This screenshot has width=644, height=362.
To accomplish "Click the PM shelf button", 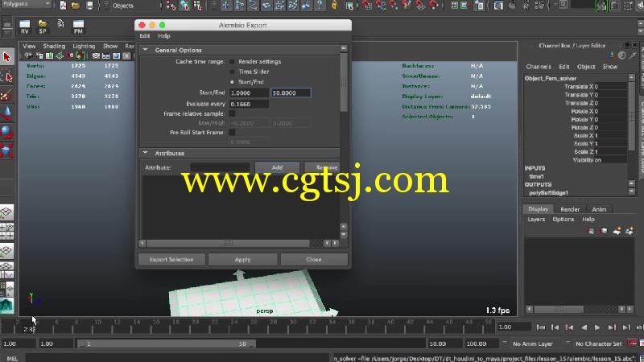I will click(78, 27).
